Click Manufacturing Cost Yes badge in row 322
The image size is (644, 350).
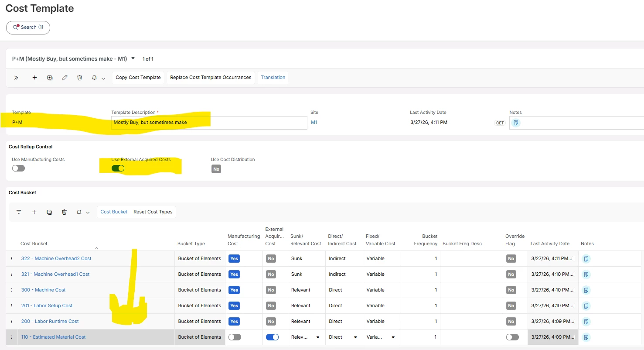[x=234, y=259]
